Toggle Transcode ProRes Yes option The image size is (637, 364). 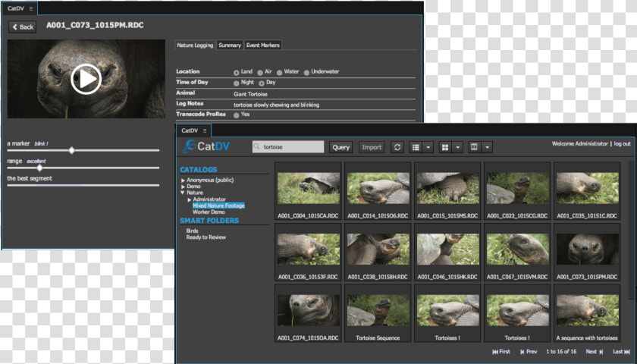(x=237, y=115)
